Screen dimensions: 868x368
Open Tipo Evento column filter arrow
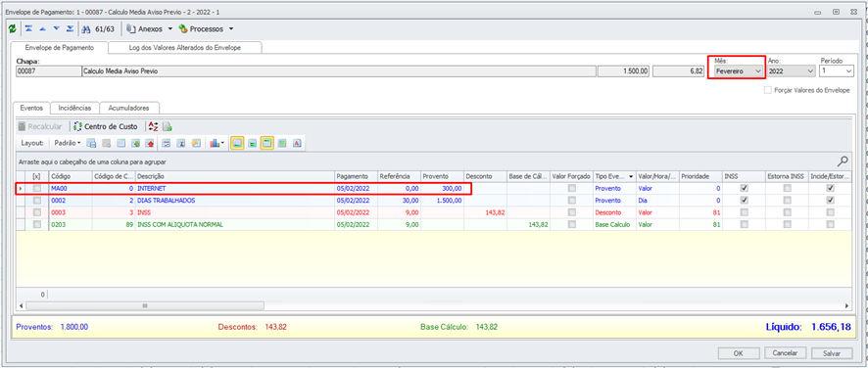tap(631, 176)
